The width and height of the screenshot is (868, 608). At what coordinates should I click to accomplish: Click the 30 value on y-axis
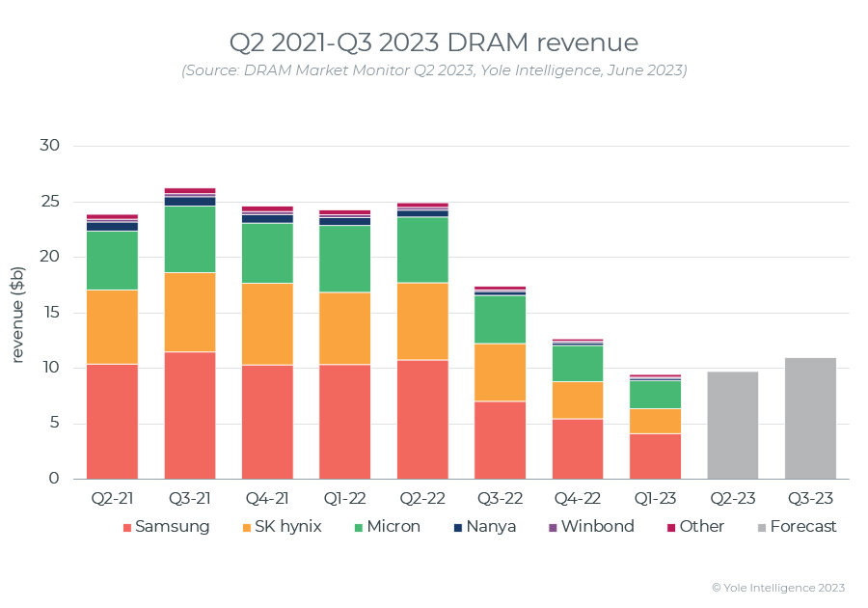[x=50, y=146]
